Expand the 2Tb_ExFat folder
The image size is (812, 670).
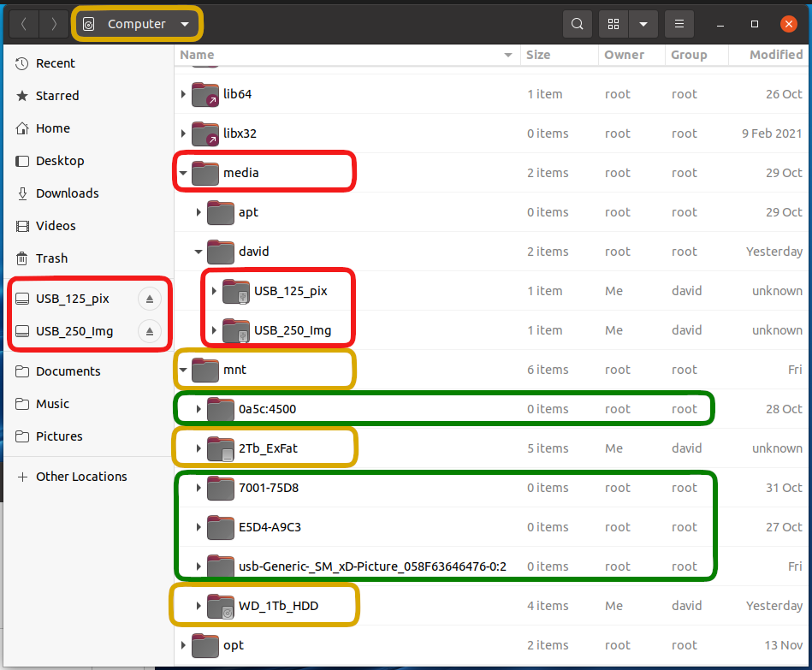(x=199, y=448)
